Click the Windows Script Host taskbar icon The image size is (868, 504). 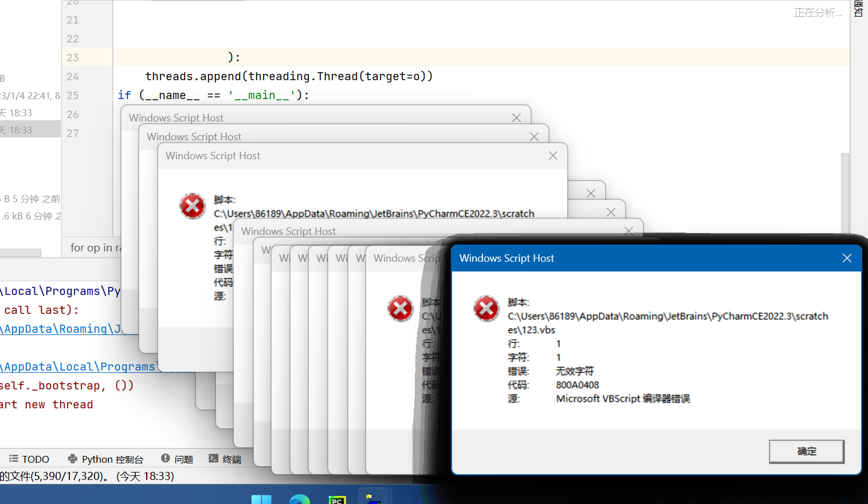(374, 498)
